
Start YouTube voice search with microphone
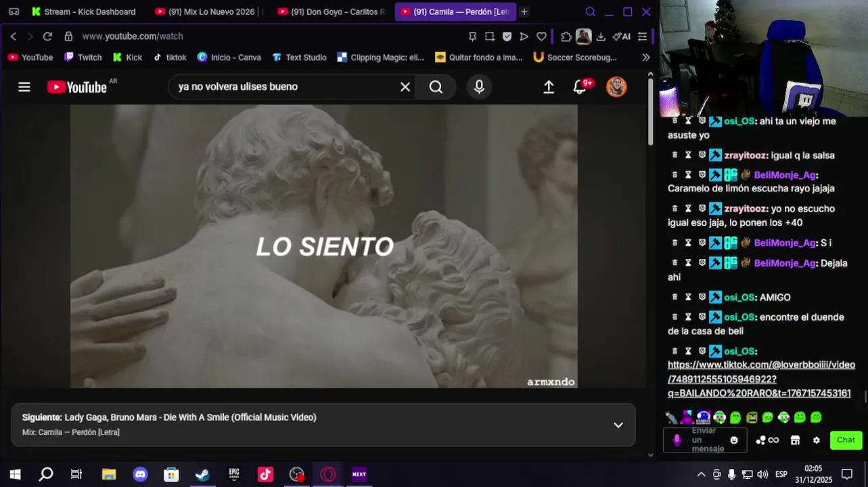pyautogui.click(x=479, y=87)
